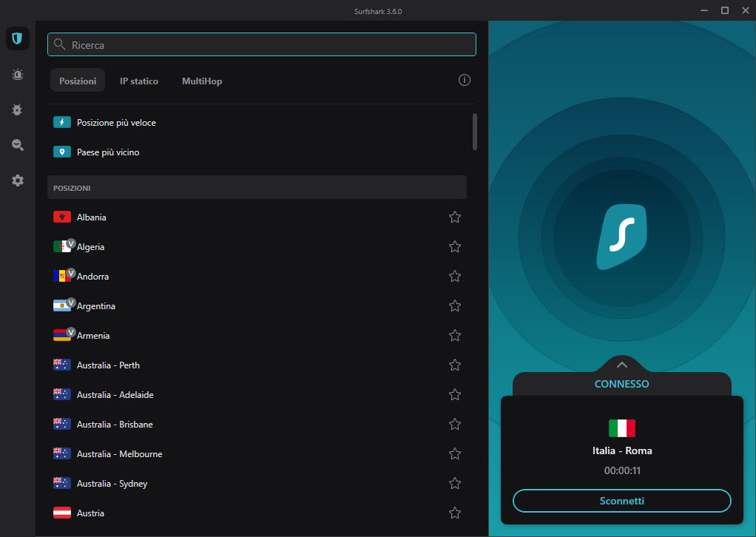Click the nearest country pin icon
756x537 pixels.
(x=61, y=152)
